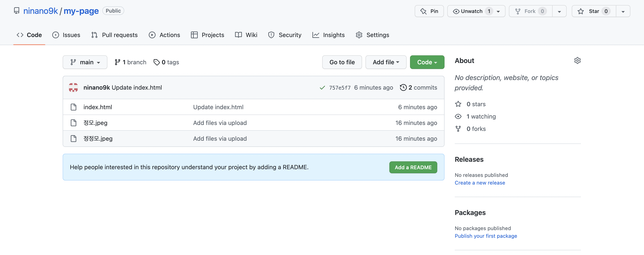Click the tag icon next to 0 tags

tap(156, 62)
